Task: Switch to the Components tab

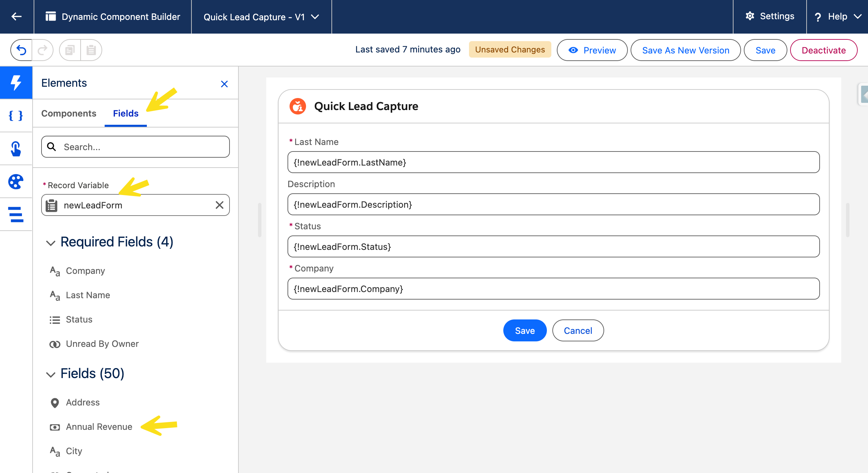Action: pyautogui.click(x=69, y=113)
